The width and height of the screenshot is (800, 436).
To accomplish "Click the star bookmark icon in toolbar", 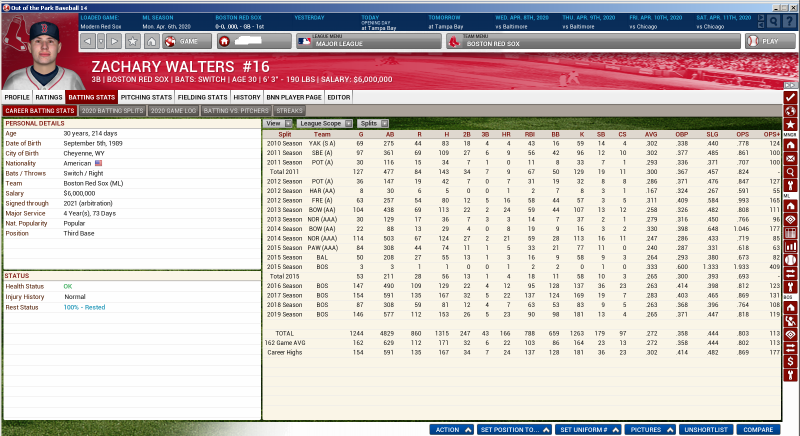I will [x=132, y=41].
